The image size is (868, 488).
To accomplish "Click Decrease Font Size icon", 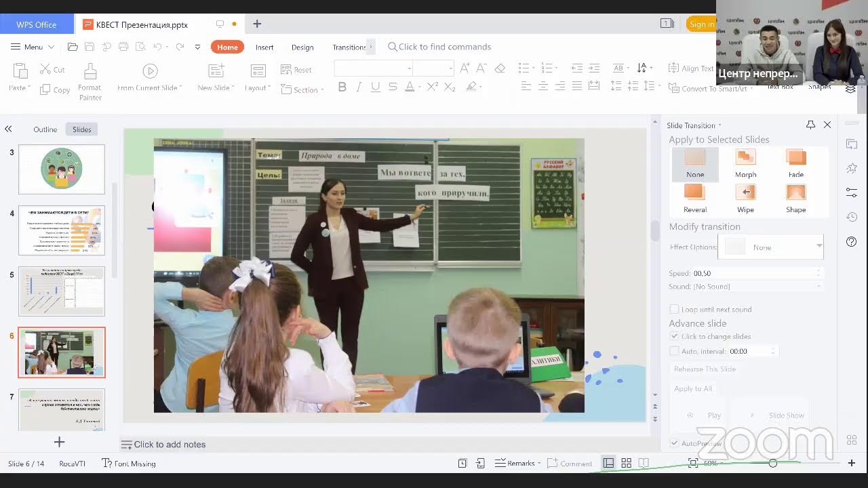I will pyautogui.click(x=481, y=68).
